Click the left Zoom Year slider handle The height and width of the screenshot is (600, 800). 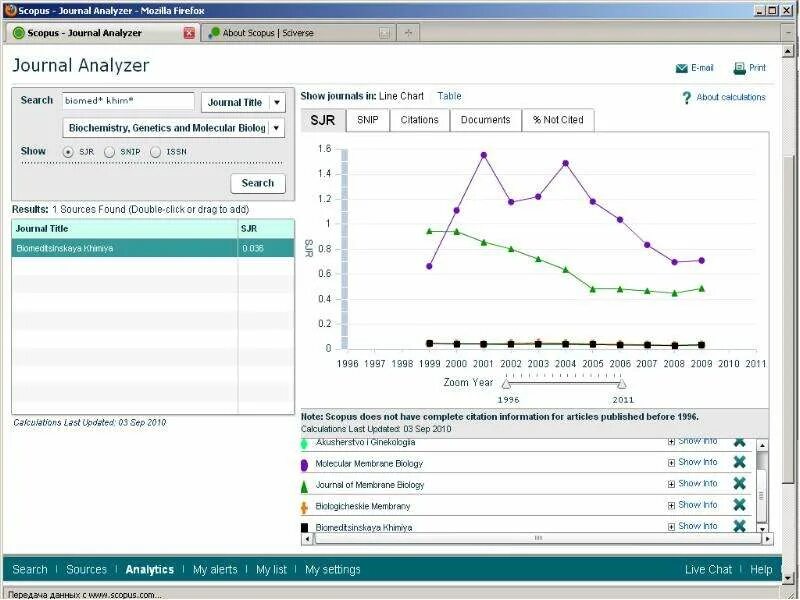tap(506, 384)
